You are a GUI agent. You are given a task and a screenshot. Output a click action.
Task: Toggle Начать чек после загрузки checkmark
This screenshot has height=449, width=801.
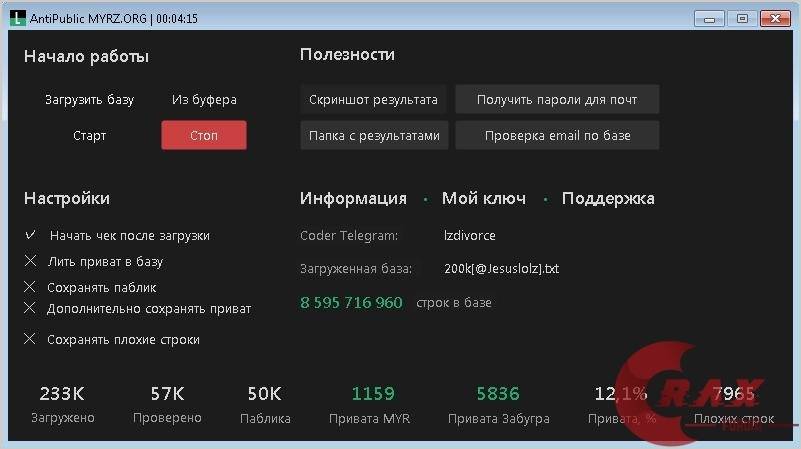(x=30, y=235)
